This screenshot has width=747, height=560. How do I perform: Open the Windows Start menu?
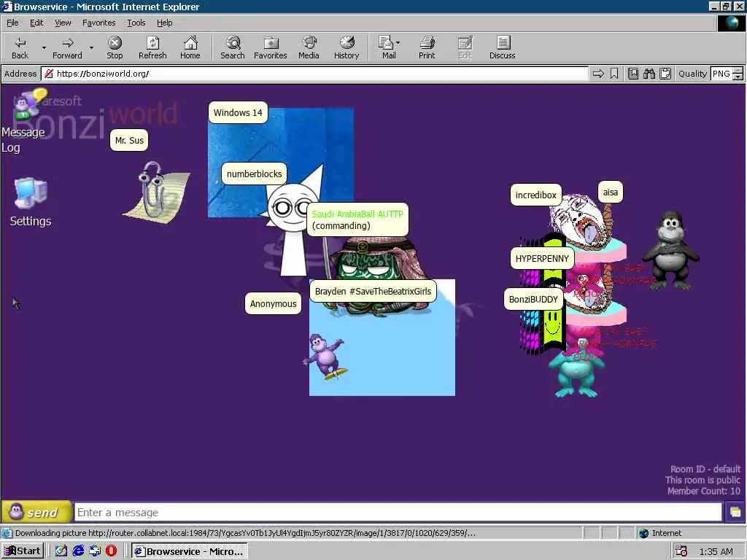[x=23, y=551]
